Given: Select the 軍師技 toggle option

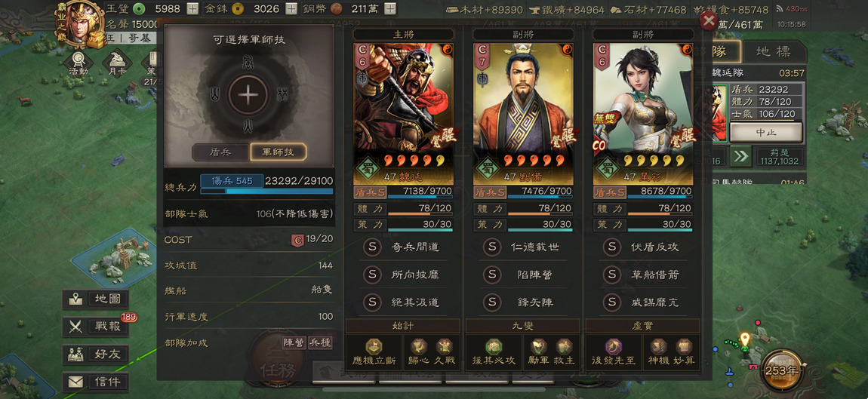Looking at the screenshot, I should [x=278, y=152].
